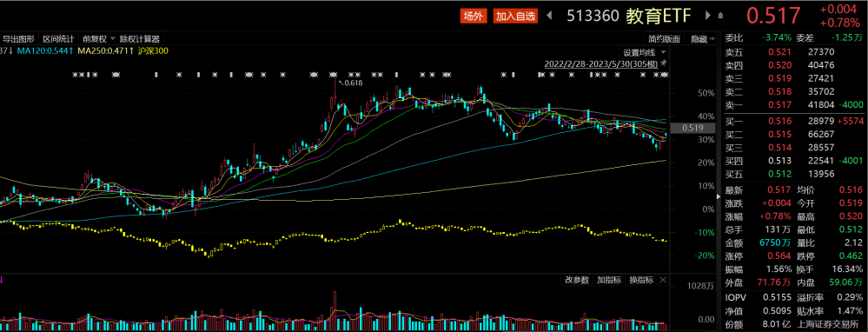
Task: Click the 贴水率 1.47% value
Action: 851,311
